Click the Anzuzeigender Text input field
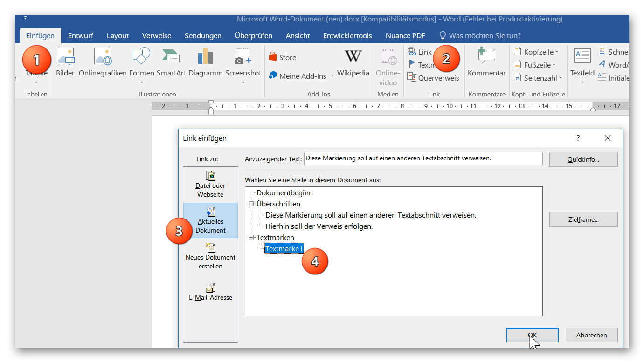Image resolution: width=644 pixels, height=363 pixels. (423, 158)
